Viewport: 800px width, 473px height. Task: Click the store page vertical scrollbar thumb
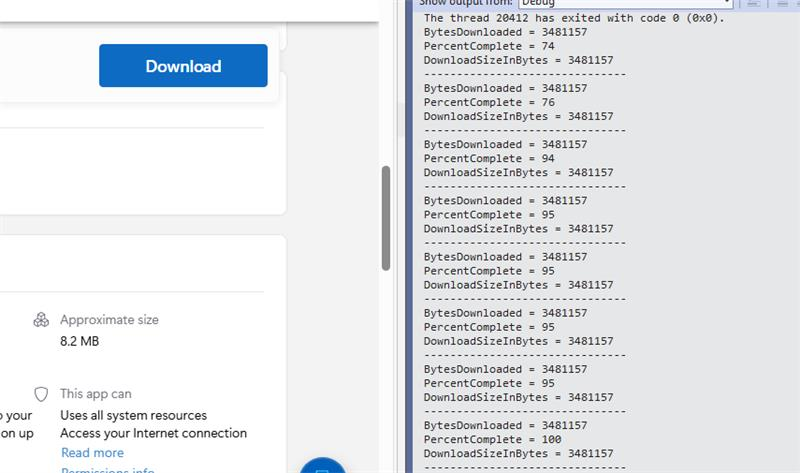[x=386, y=218]
